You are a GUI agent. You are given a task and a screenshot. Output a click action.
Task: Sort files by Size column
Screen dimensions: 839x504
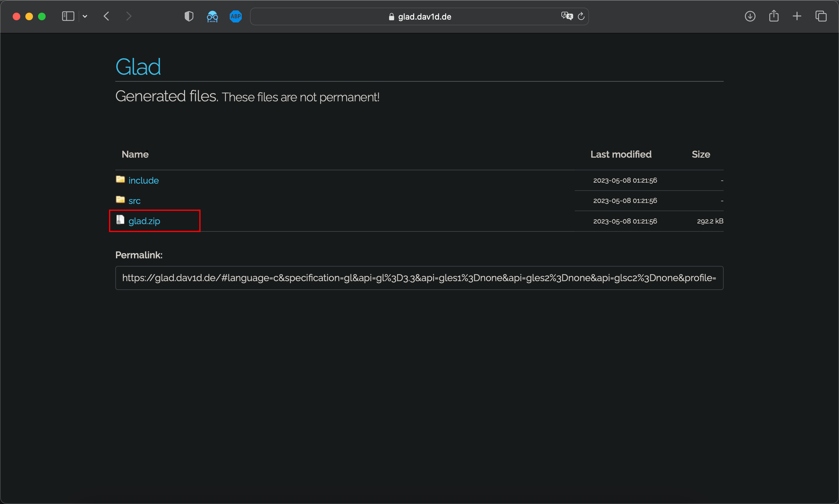[701, 154]
